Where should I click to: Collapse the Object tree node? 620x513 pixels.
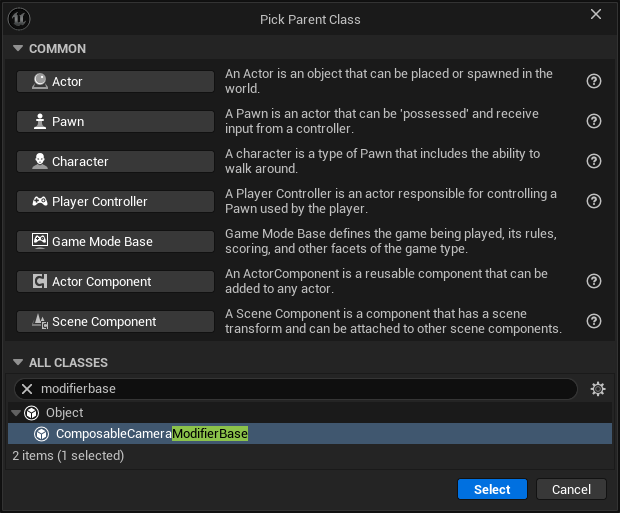[16, 413]
